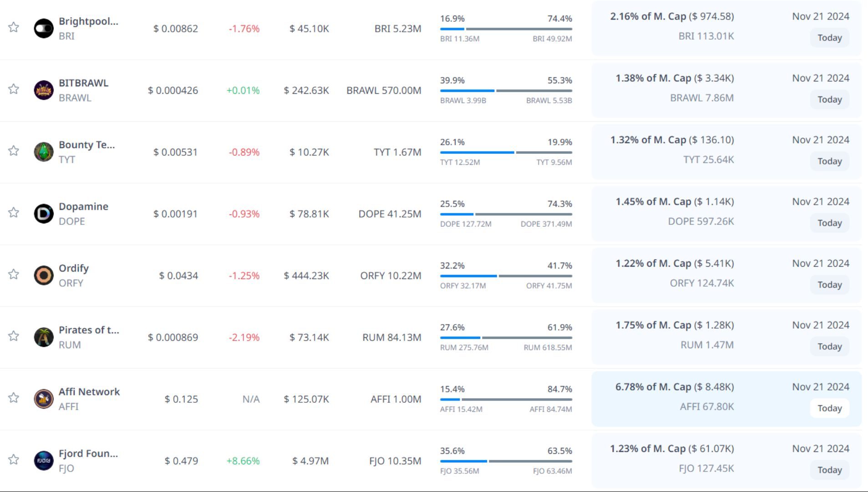
Task: Add Affi Network to watchlist star
Action: (14, 398)
